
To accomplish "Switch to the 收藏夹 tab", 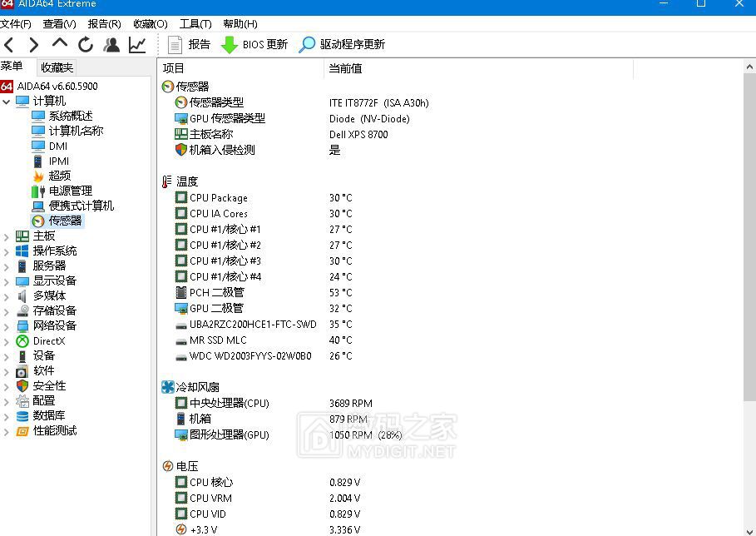I will coord(57,67).
